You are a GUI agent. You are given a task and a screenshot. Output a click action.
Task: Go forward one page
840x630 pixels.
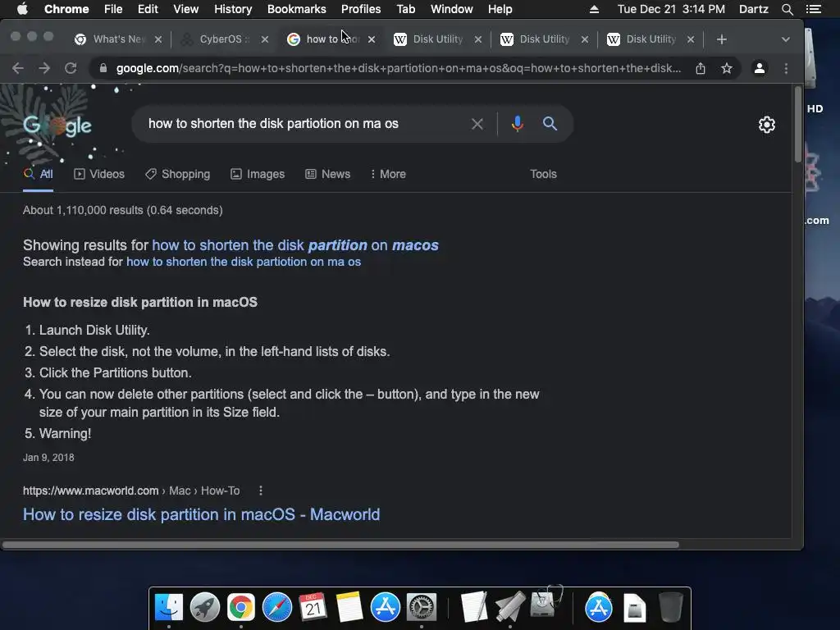click(44, 69)
